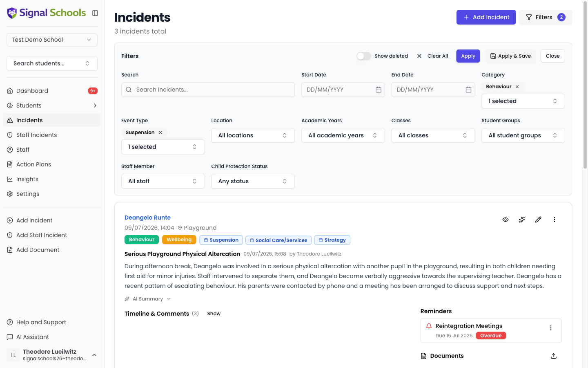Open the All academic years dropdown
This screenshot has height=368, width=588.
point(343,135)
